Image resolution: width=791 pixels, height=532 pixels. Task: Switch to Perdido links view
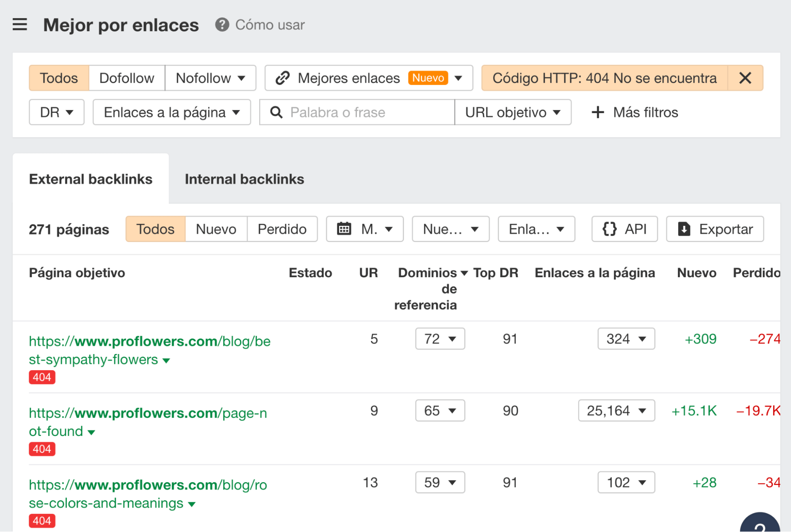(282, 229)
